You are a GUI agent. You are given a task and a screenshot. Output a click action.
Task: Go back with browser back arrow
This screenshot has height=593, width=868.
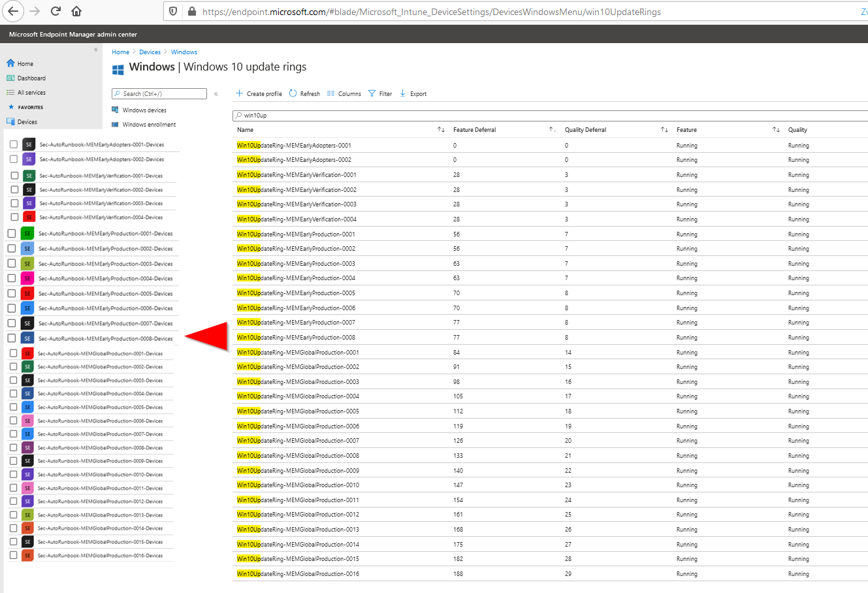pyautogui.click(x=13, y=11)
